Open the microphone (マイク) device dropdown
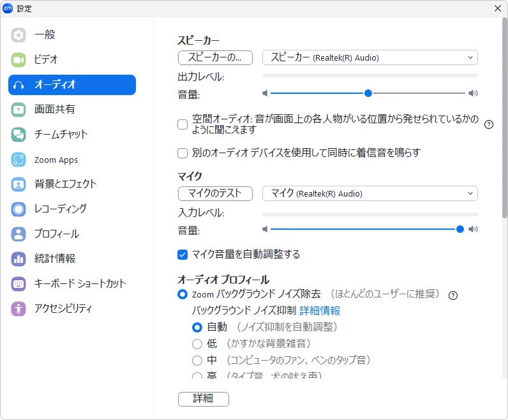 pos(370,193)
